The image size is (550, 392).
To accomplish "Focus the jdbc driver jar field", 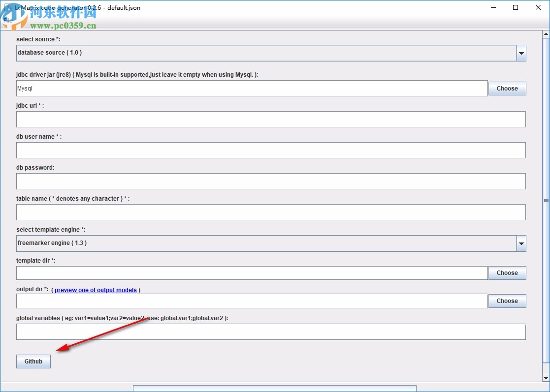I will [252, 88].
